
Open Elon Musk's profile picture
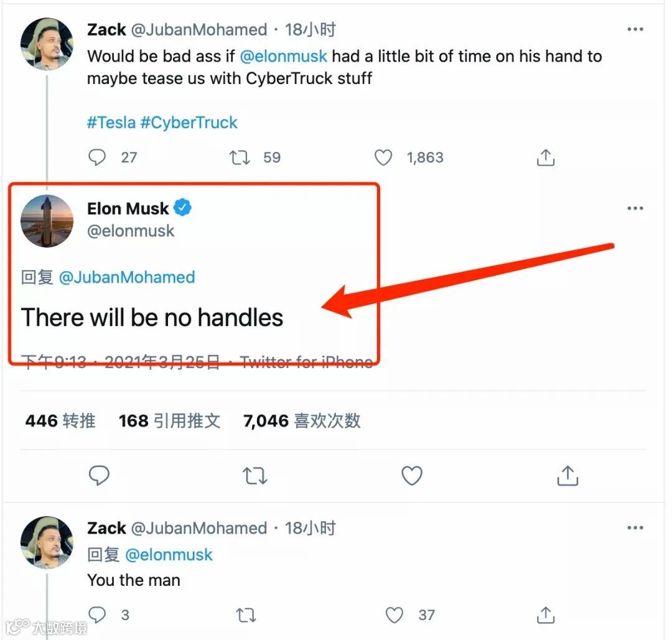tap(47, 220)
